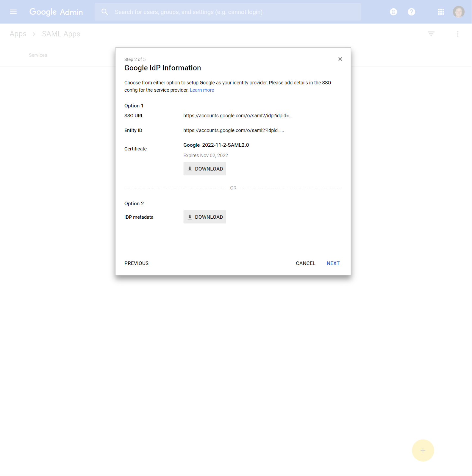This screenshot has height=476, width=472.
Task: Open the Google apps grid
Action: tap(441, 12)
